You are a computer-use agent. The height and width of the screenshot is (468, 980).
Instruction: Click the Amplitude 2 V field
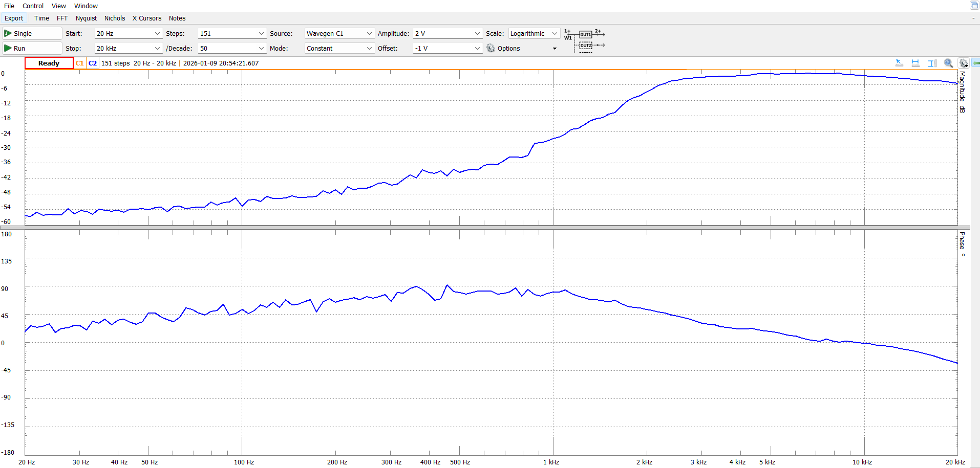[443, 34]
